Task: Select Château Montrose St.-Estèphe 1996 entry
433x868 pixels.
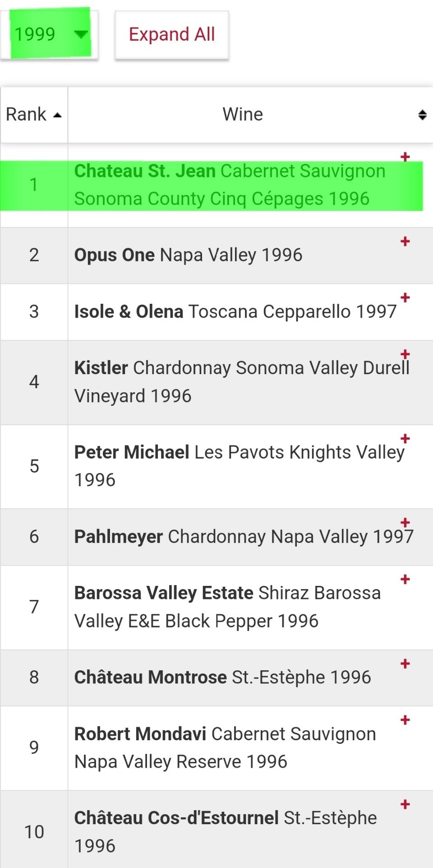Action: pyautogui.click(x=222, y=678)
